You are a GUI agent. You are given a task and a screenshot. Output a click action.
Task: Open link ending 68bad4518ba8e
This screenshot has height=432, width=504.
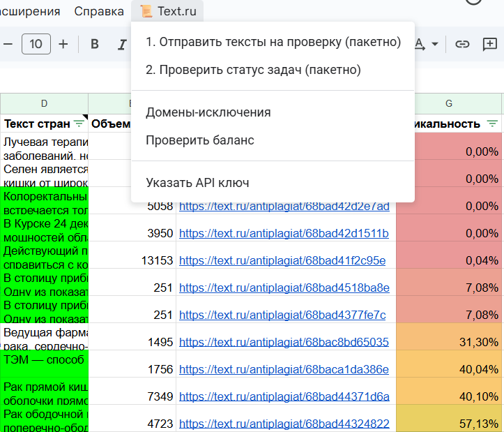point(284,288)
